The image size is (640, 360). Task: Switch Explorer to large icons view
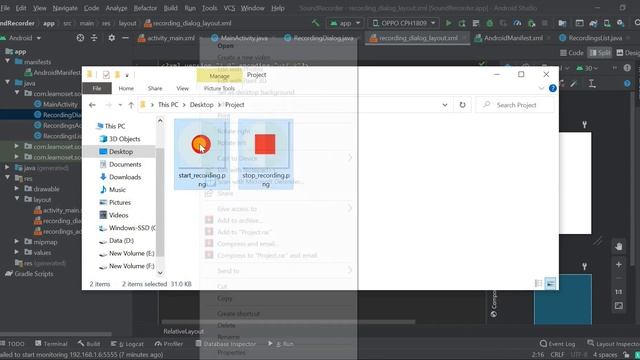[551, 284]
